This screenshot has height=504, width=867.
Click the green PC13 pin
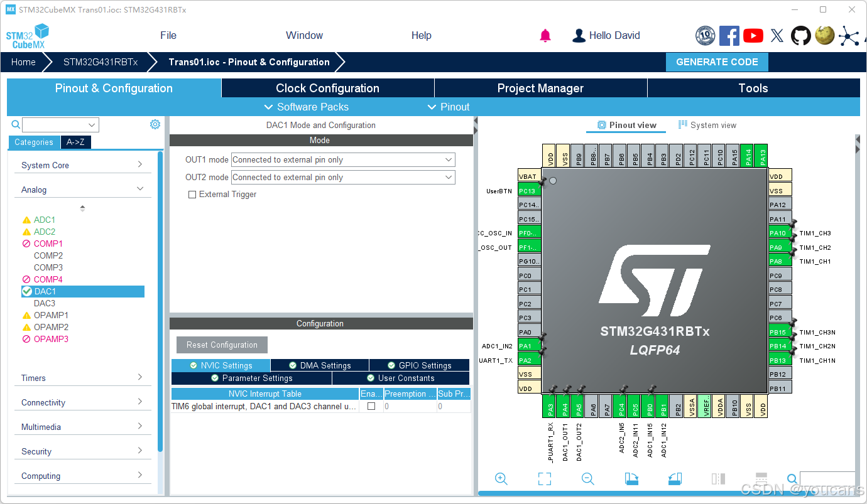[x=529, y=191]
